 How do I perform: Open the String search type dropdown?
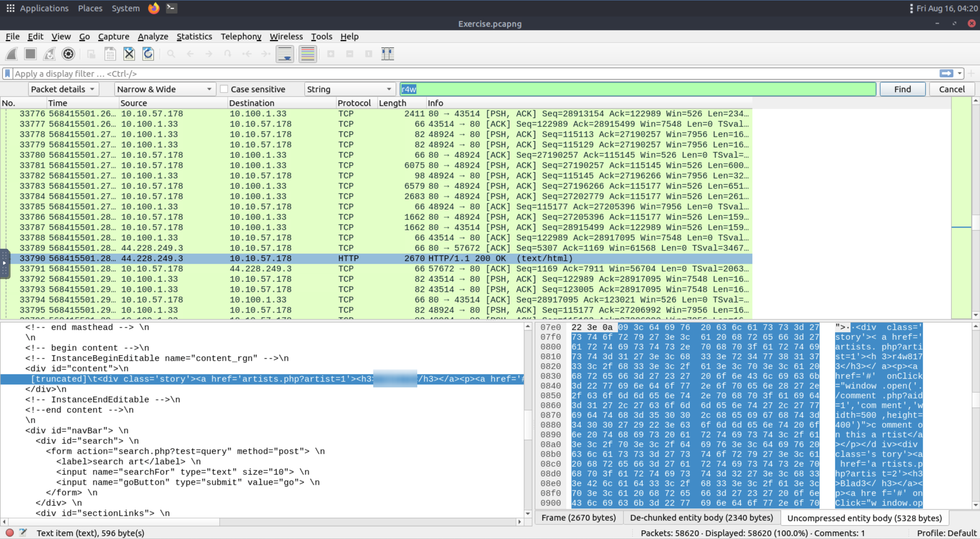tap(349, 89)
